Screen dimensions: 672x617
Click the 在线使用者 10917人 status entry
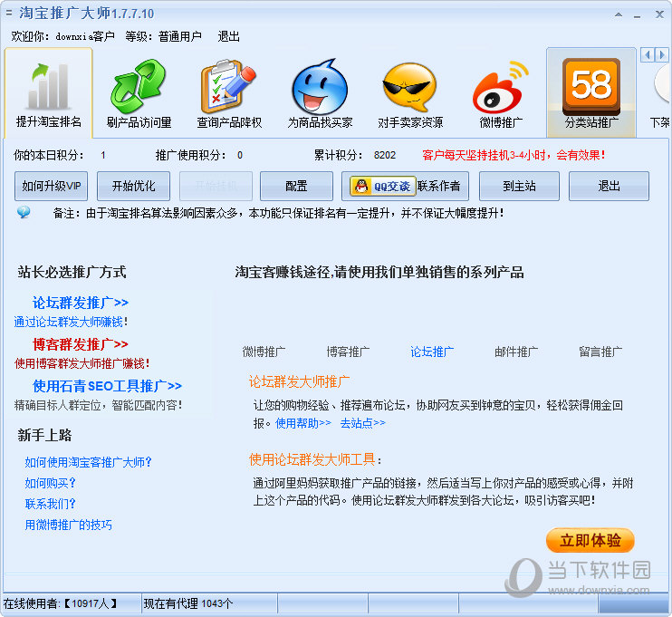tap(61, 603)
